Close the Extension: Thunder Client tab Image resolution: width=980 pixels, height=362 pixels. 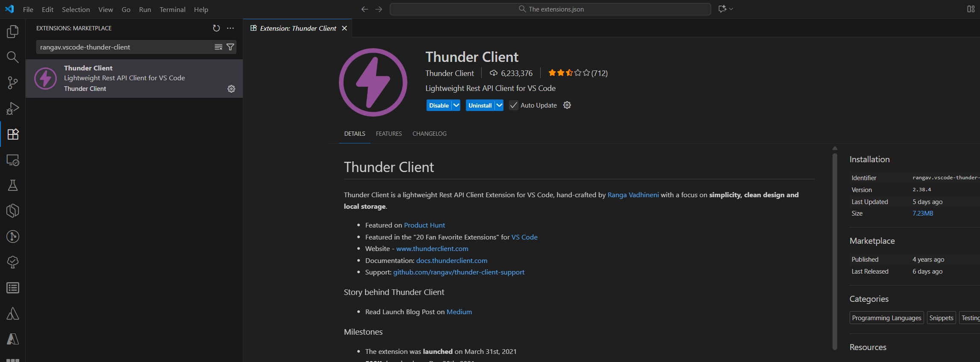pos(344,28)
